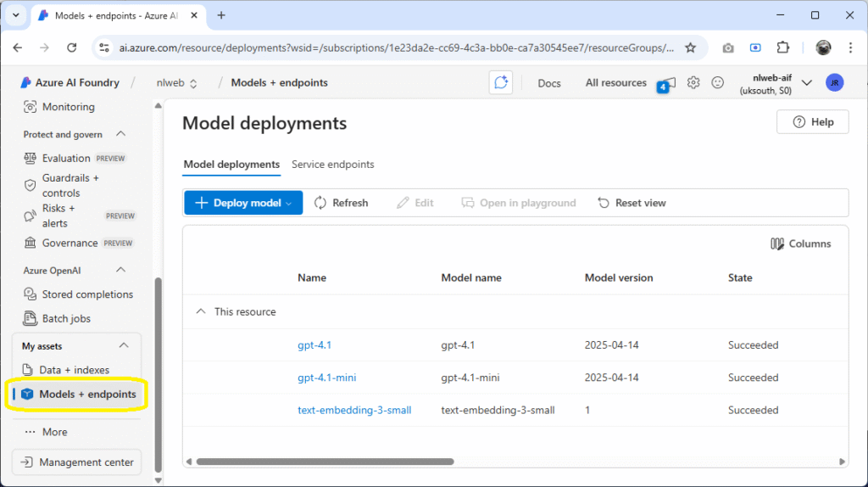The image size is (868, 487).
Task: Collapse Azure OpenAI section
Action: click(120, 270)
